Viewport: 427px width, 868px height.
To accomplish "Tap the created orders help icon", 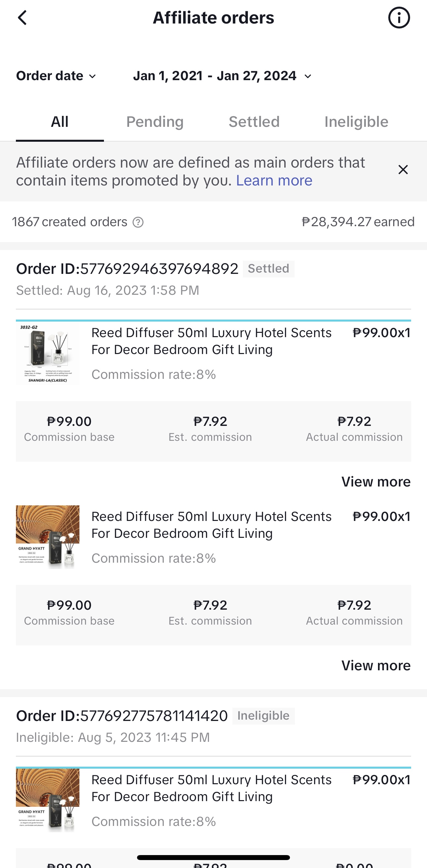I will coord(138,223).
